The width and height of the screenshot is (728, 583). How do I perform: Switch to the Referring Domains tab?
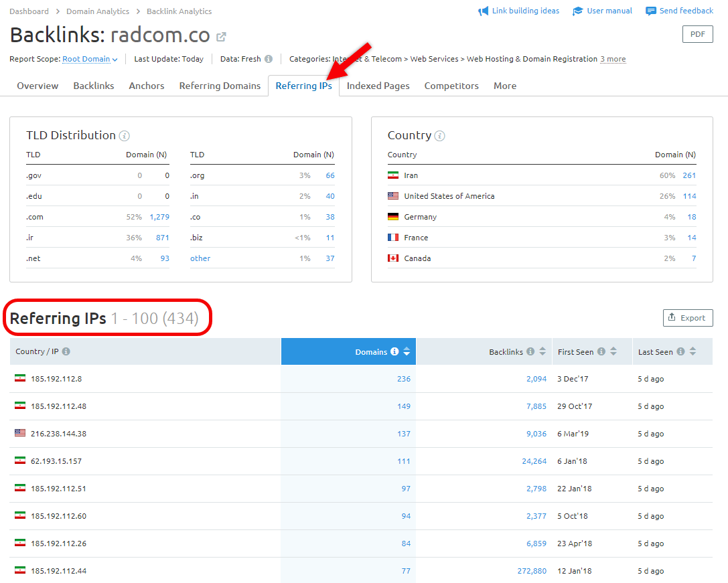[x=220, y=86]
